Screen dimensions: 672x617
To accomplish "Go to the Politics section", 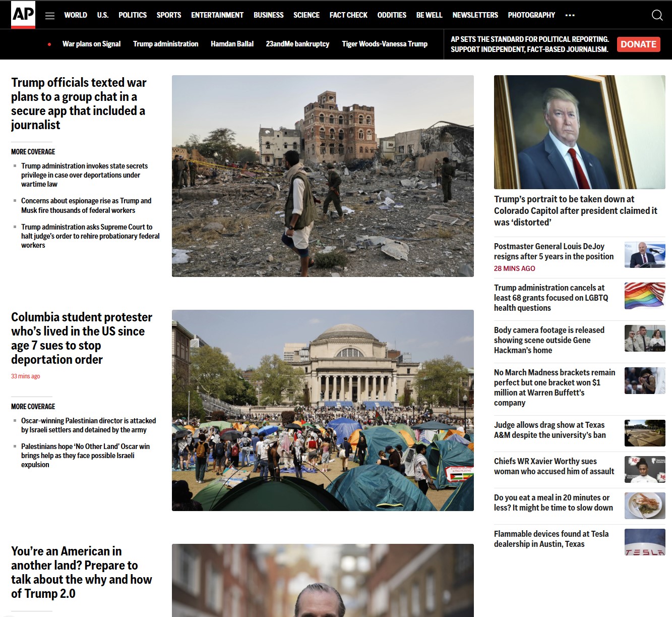I will (133, 15).
